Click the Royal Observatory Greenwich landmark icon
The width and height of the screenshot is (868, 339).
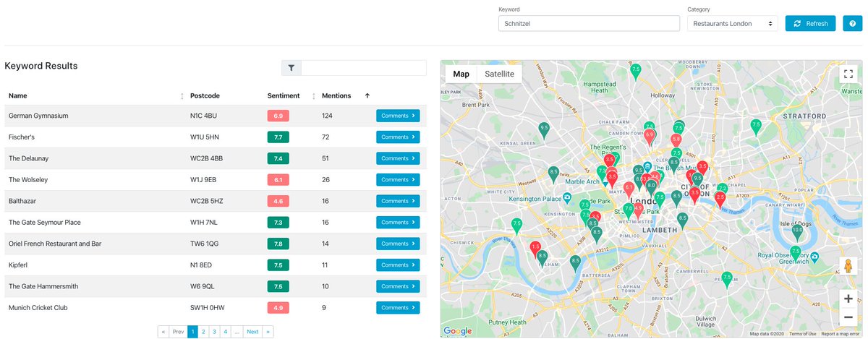[814, 256]
